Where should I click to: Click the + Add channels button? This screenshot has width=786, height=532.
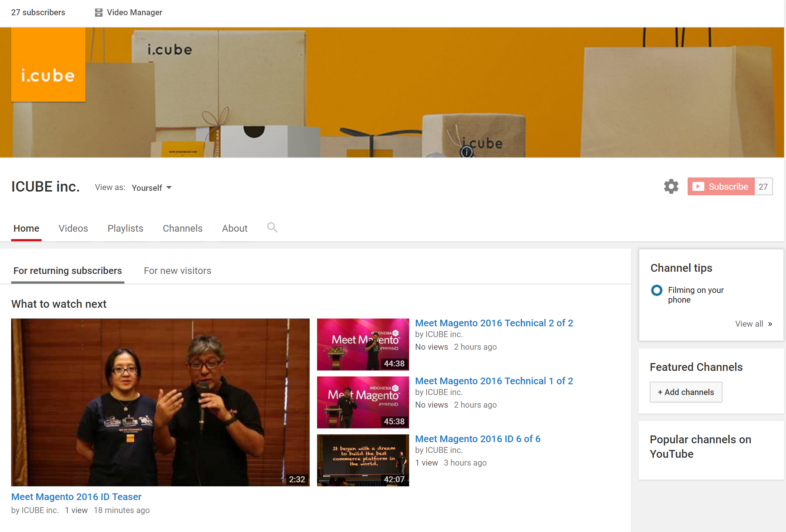tap(686, 392)
